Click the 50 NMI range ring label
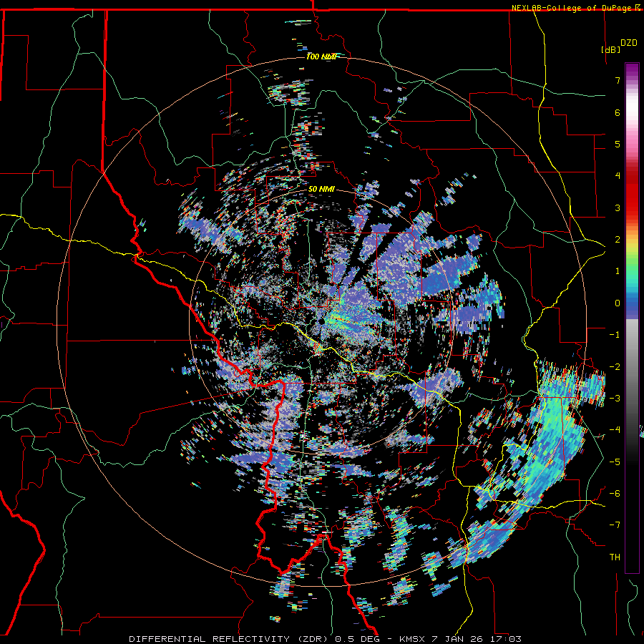This screenshot has height=644, width=644. (321, 190)
